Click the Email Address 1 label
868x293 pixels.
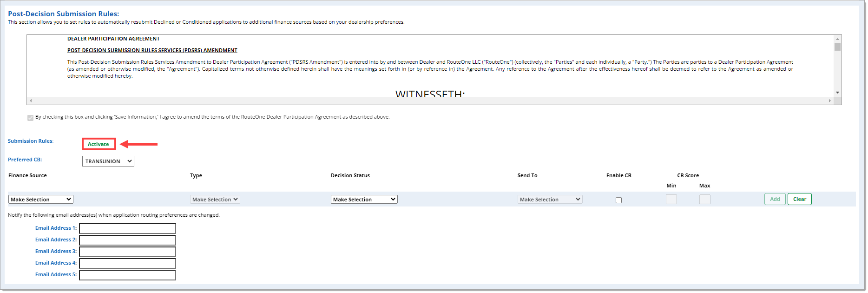tap(56, 228)
